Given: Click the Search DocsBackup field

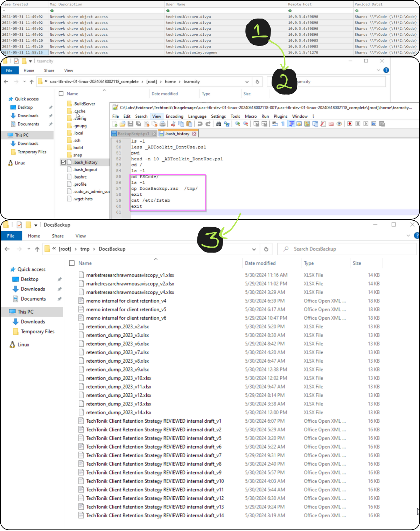Looking at the screenshot, I should click(x=346, y=249).
